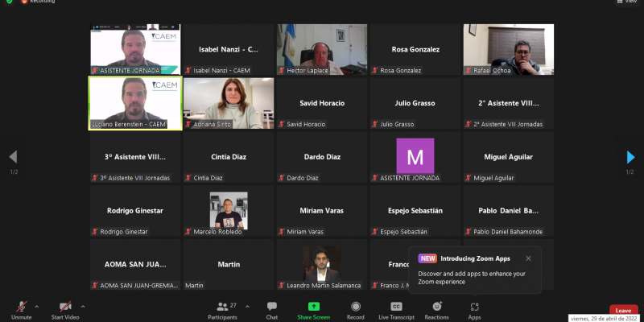644x322 pixels.
Task: Go to previous gallery page arrow
Action: (13, 157)
